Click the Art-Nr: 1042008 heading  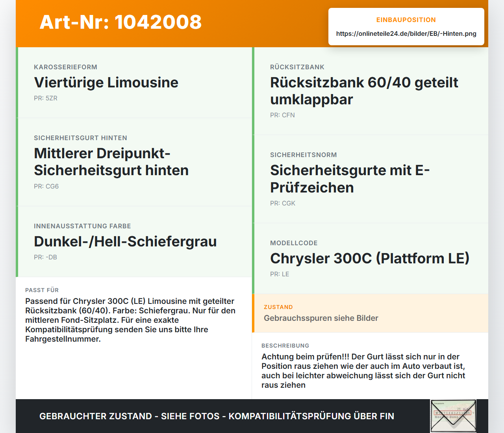(120, 22)
